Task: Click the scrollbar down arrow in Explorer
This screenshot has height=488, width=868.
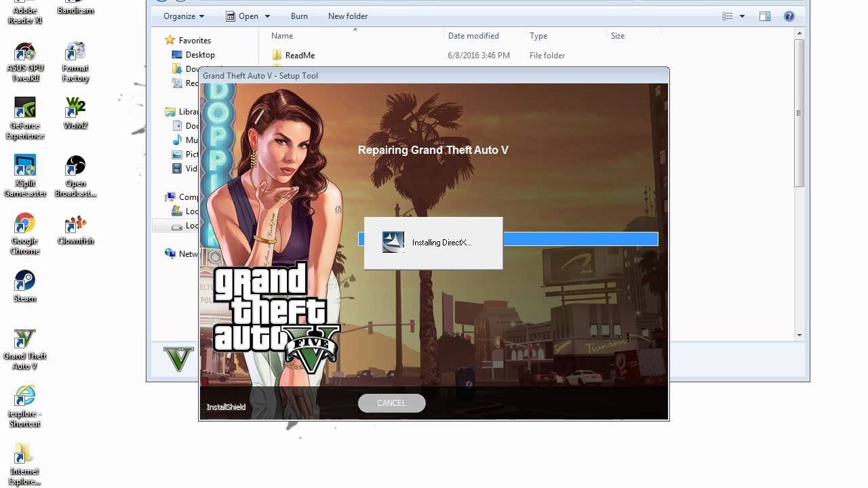Action: [x=800, y=335]
